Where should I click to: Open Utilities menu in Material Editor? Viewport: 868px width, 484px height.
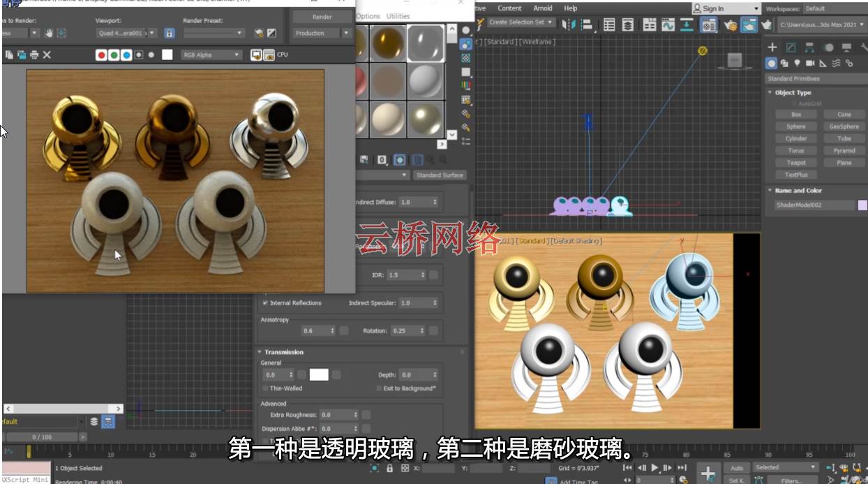(398, 16)
